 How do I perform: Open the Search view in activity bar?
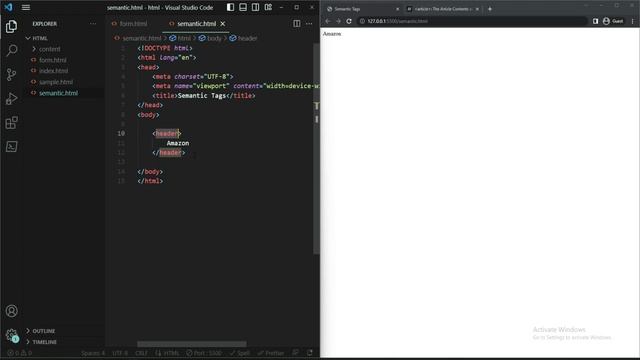tap(11, 50)
